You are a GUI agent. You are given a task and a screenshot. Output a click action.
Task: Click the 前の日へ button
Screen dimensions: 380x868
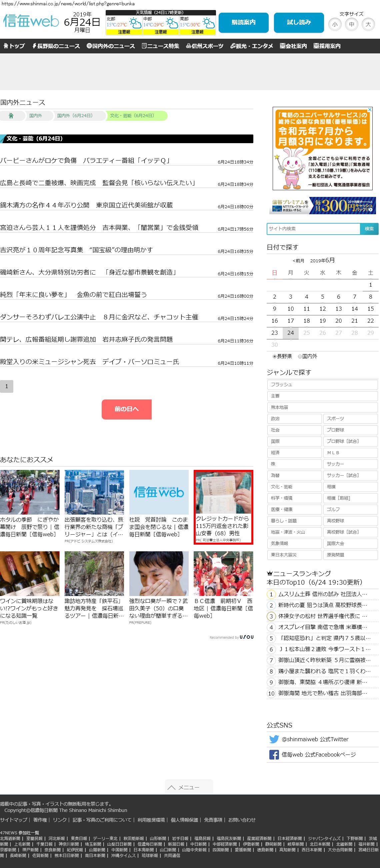[127, 409]
